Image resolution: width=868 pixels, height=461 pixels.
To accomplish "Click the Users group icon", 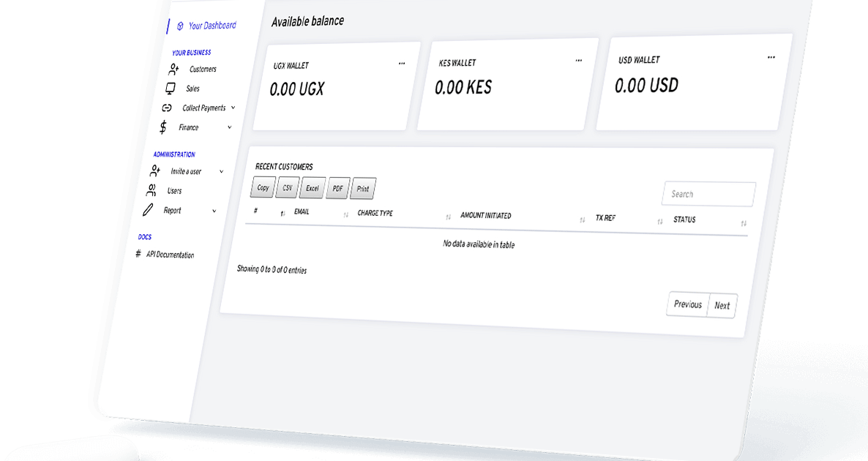I will click(151, 190).
